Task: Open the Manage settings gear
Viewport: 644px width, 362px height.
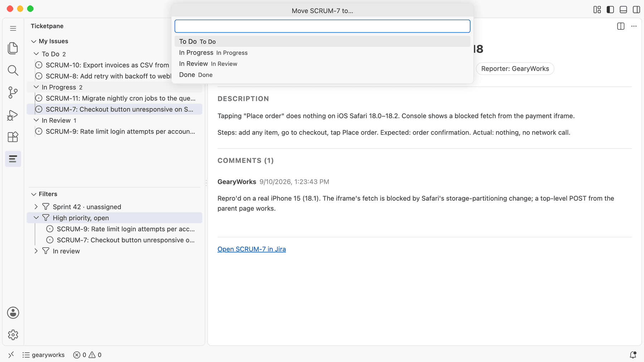Action: point(13,335)
